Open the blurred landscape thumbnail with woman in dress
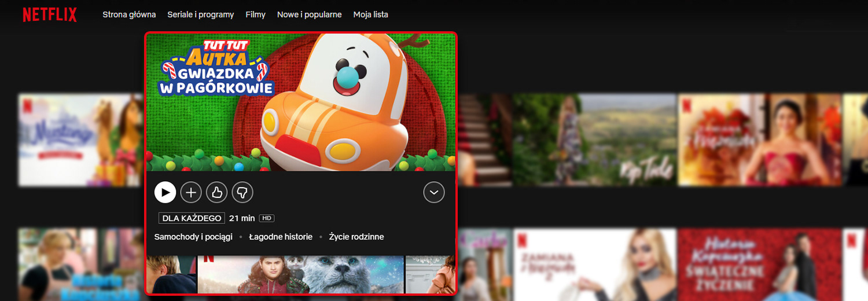This screenshot has height=301, width=868. (594, 140)
